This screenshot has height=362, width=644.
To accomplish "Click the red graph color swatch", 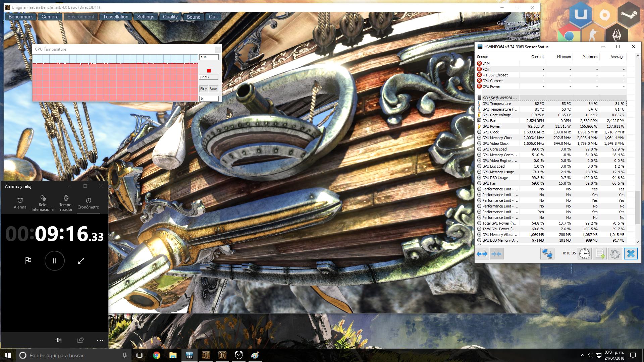I will click(x=209, y=70).
